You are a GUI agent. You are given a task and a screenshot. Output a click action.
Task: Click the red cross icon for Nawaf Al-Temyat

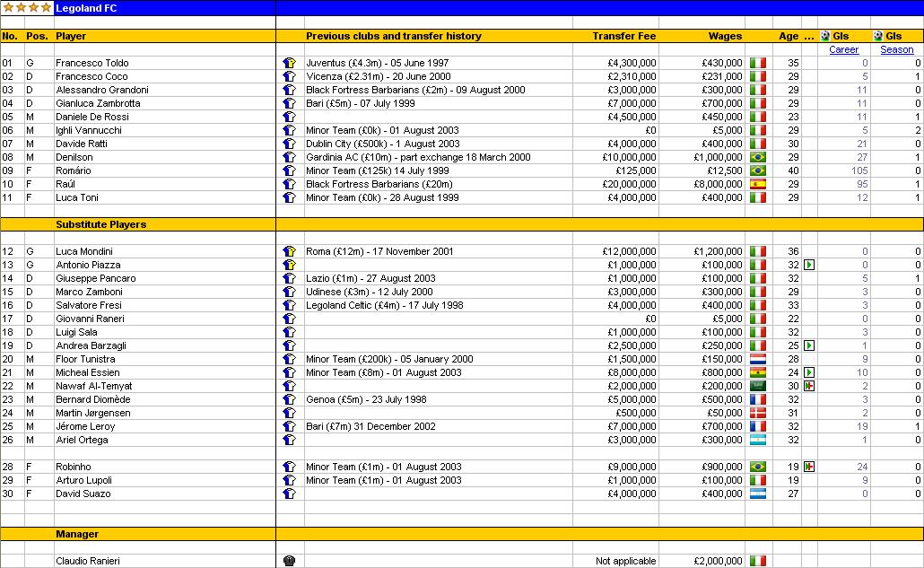tap(809, 386)
